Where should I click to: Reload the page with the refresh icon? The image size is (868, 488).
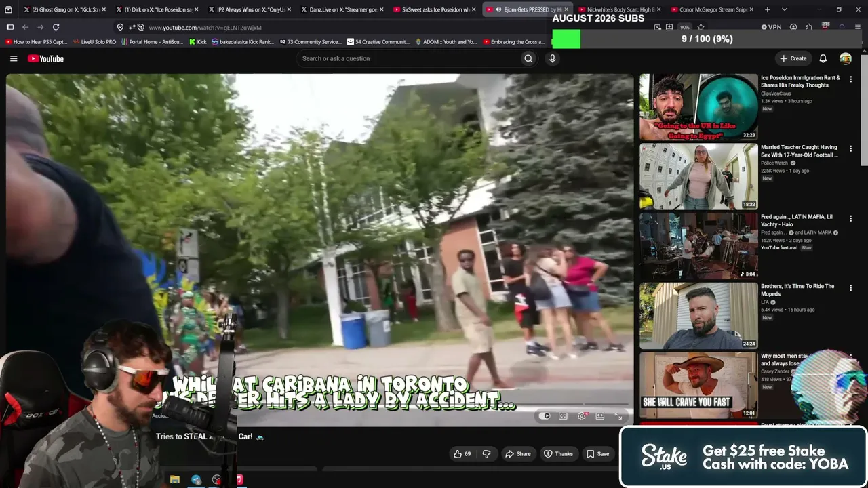56,27
